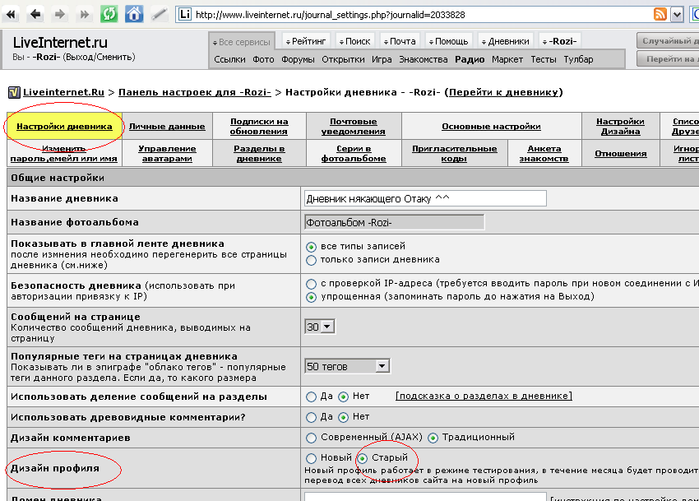Click the 'Фото' service link
Screen dimensions: 699x501
pos(263,59)
